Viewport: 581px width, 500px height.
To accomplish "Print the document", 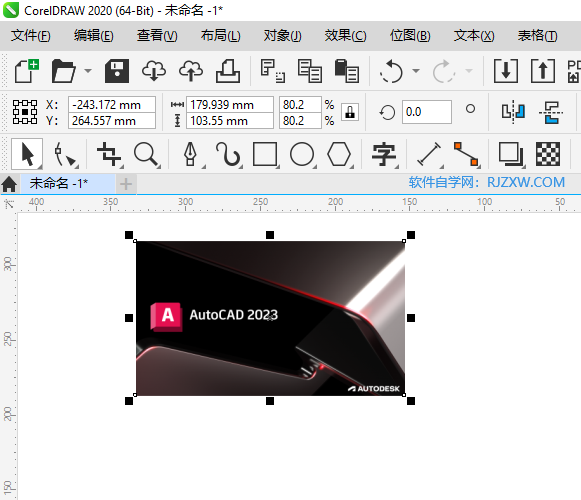I will [x=228, y=70].
